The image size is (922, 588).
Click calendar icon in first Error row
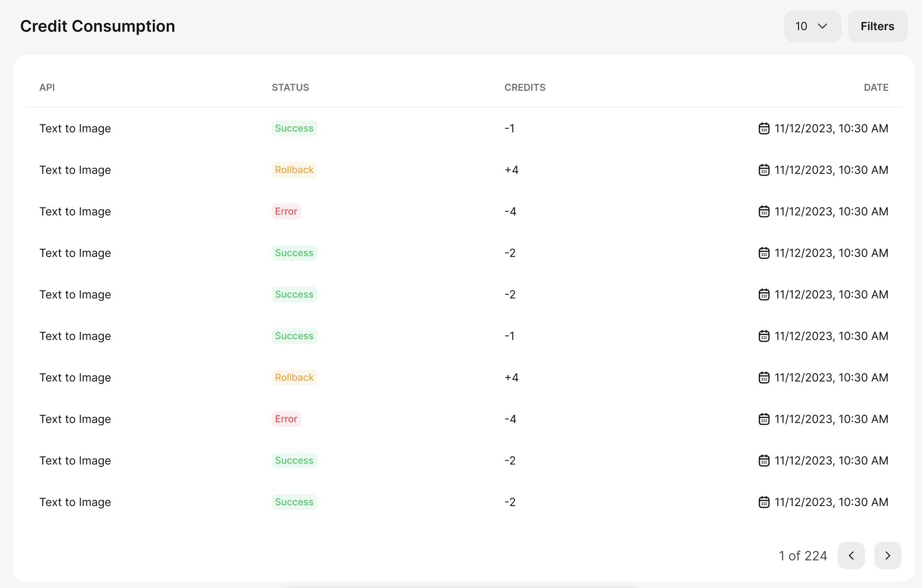pyautogui.click(x=764, y=211)
